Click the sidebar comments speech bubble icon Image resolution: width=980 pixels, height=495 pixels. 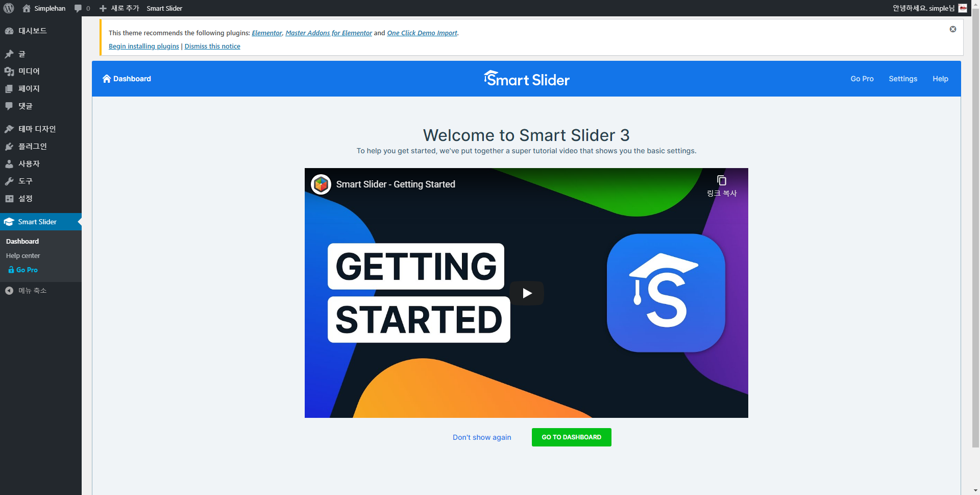coord(9,106)
